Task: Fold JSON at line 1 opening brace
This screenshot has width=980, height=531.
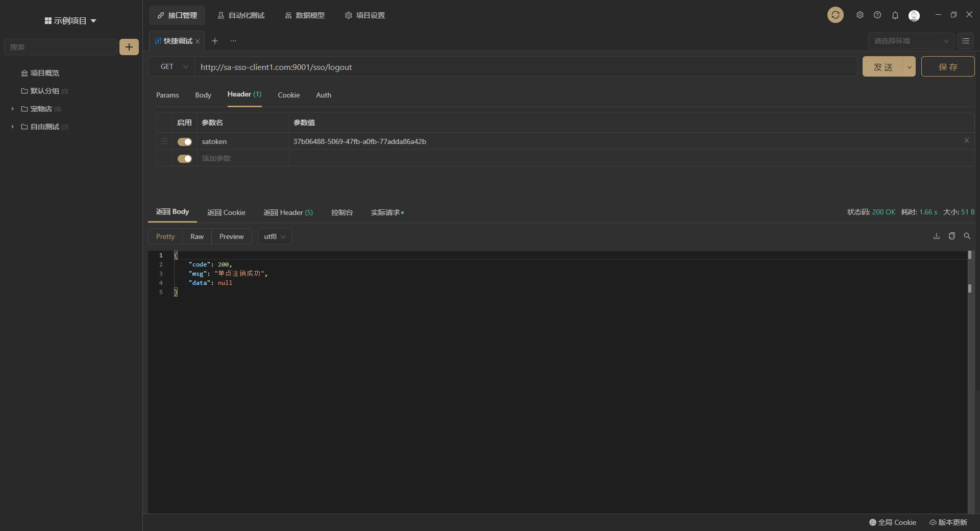Action: click(176, 255)
